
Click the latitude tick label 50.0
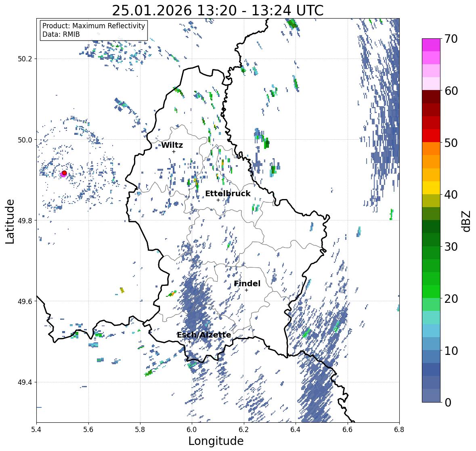point(25,140)
